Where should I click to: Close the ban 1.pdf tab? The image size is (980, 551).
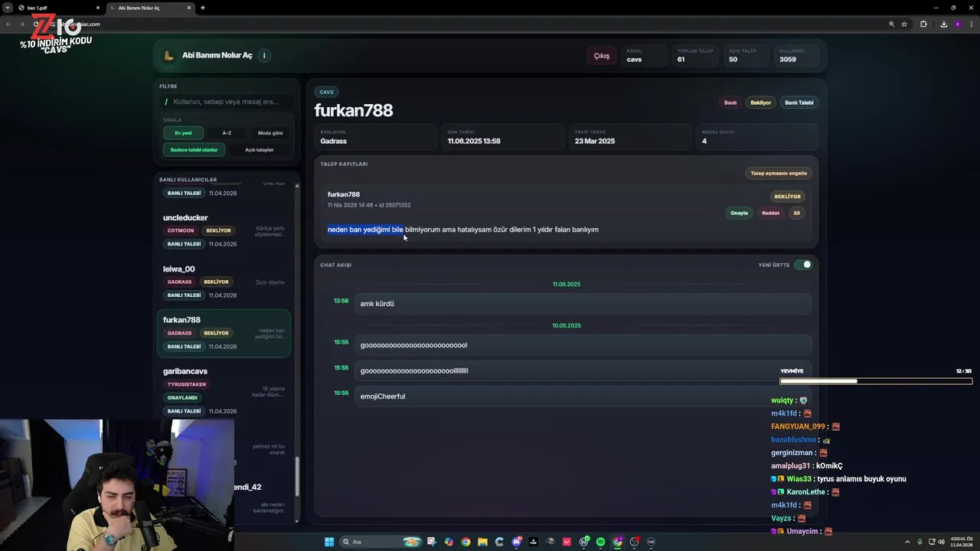click(98, 8)
